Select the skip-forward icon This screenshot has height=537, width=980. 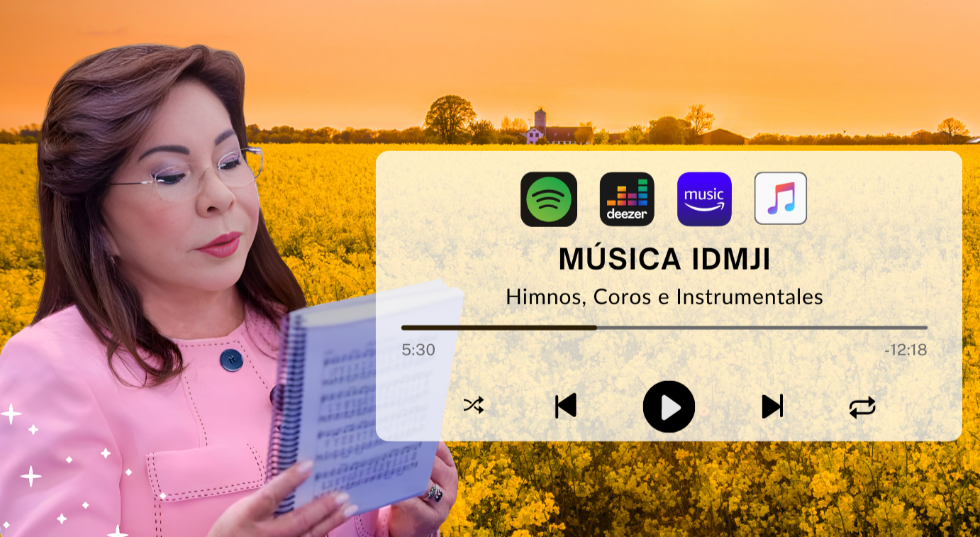click(773, 406)
